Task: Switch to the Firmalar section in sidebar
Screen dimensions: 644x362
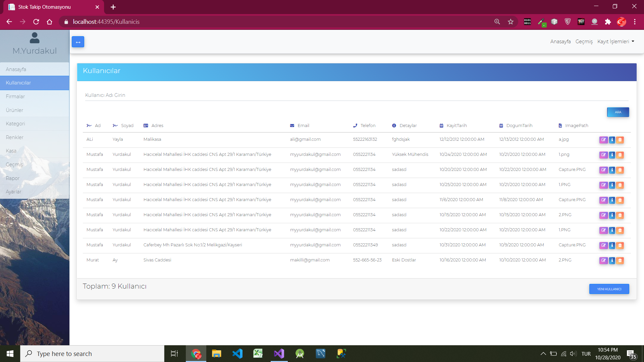Action: (x=15, y=96)
